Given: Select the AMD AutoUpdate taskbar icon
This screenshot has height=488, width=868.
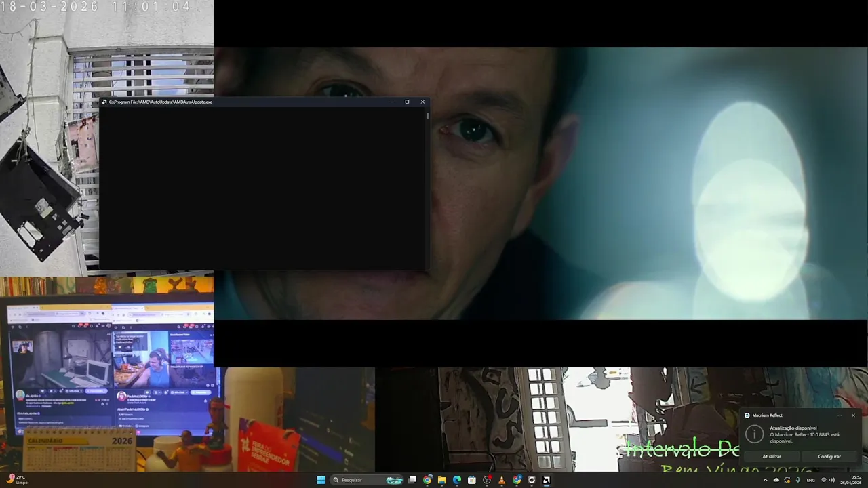Looking at the screenshot, I should 547,480.
